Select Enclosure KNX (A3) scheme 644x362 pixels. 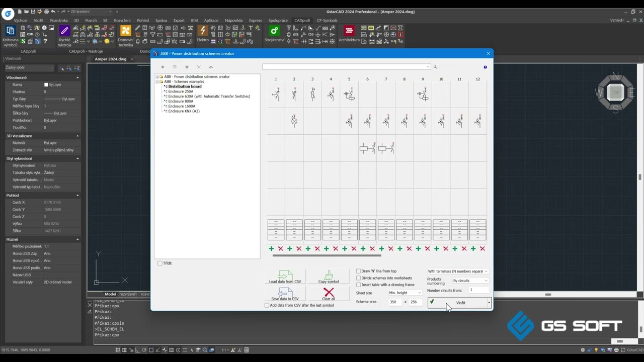[x=184, y=111]
